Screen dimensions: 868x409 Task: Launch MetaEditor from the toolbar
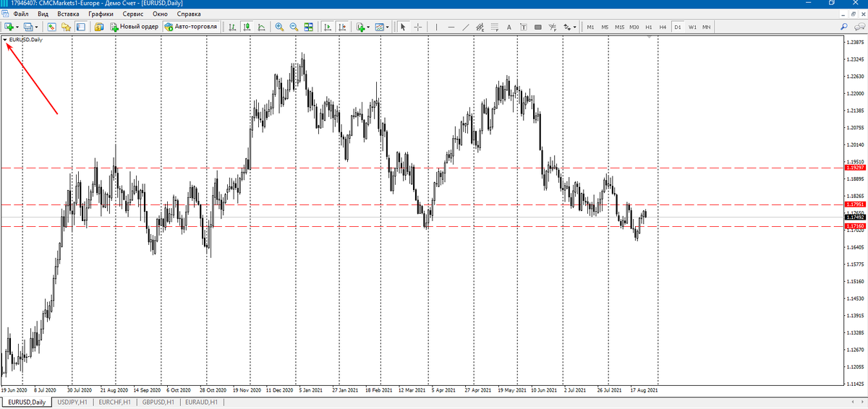pyautogui.click(x=99, y=27)
